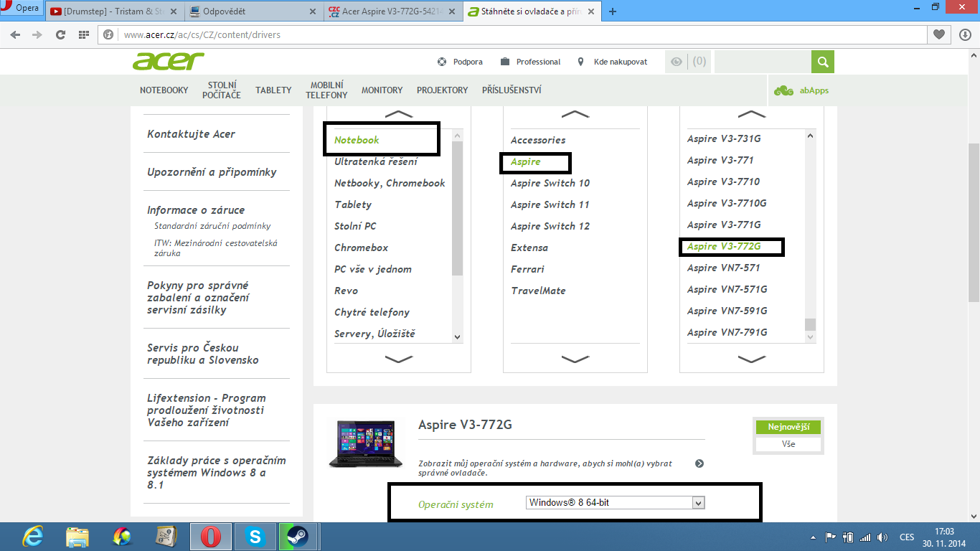Click the browser forward arrow
Image resolution: width=980 pixels, height=551 pixels.
pos(37,34)
